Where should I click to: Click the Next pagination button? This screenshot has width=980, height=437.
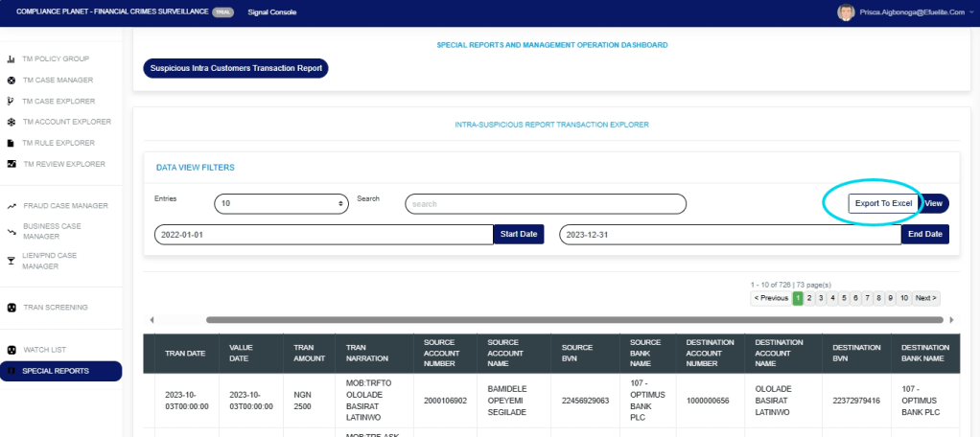coord(925,298)
